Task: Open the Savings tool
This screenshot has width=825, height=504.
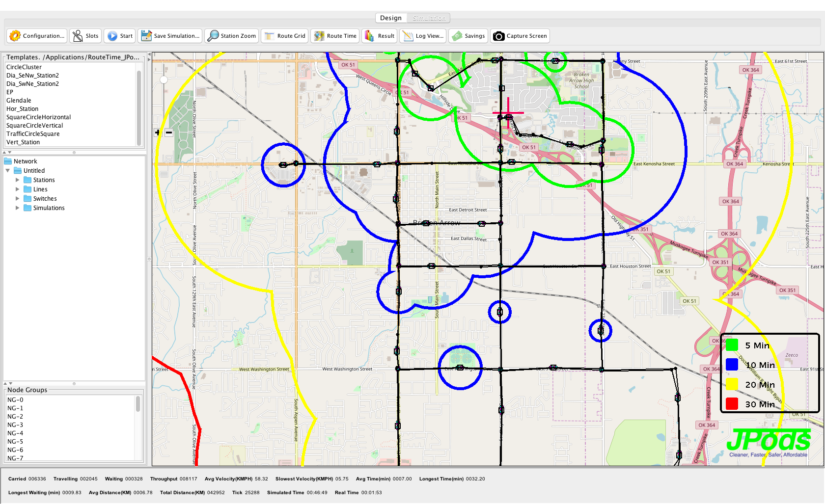Action: point(457,36)
